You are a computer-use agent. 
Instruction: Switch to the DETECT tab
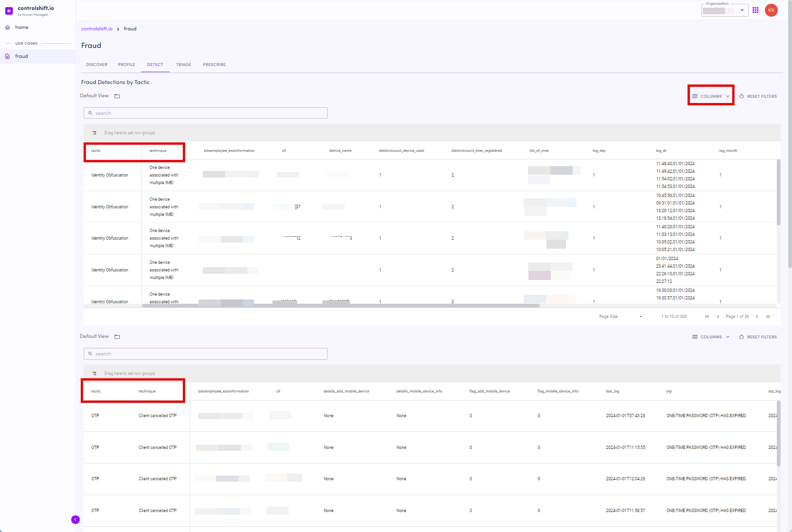(155, 65)
